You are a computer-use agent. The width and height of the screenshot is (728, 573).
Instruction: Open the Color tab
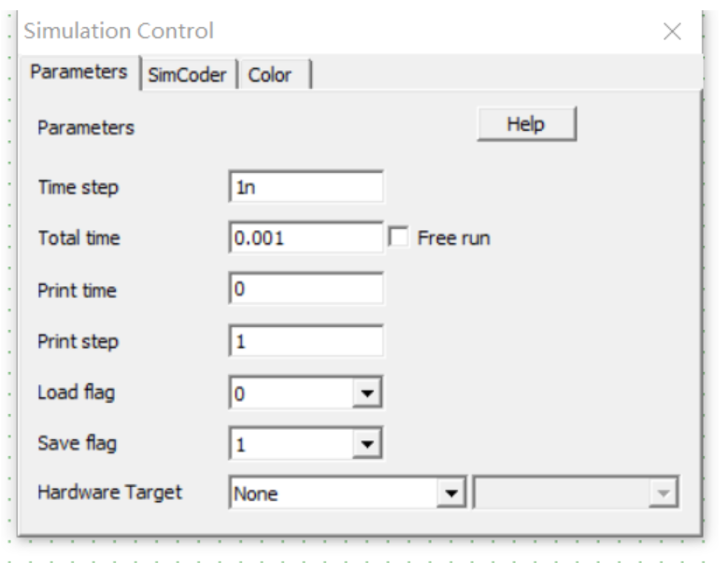276,75
